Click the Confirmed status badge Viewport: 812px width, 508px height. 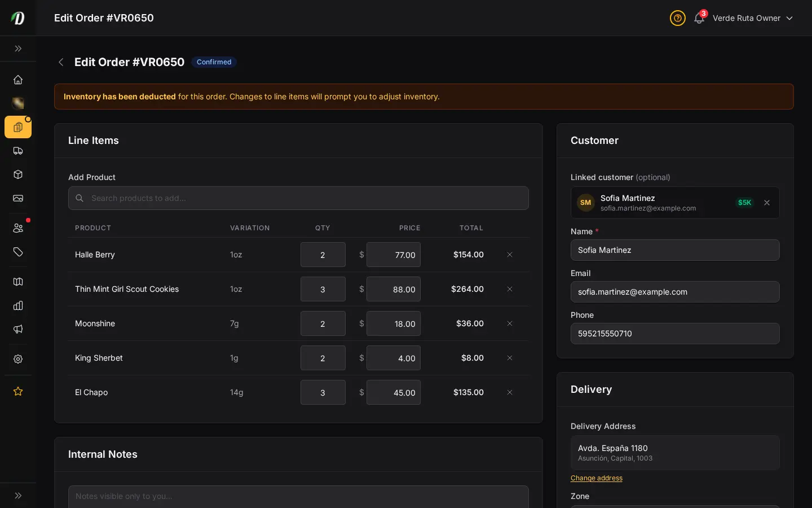pyautogui.click(x=214, y=62)
